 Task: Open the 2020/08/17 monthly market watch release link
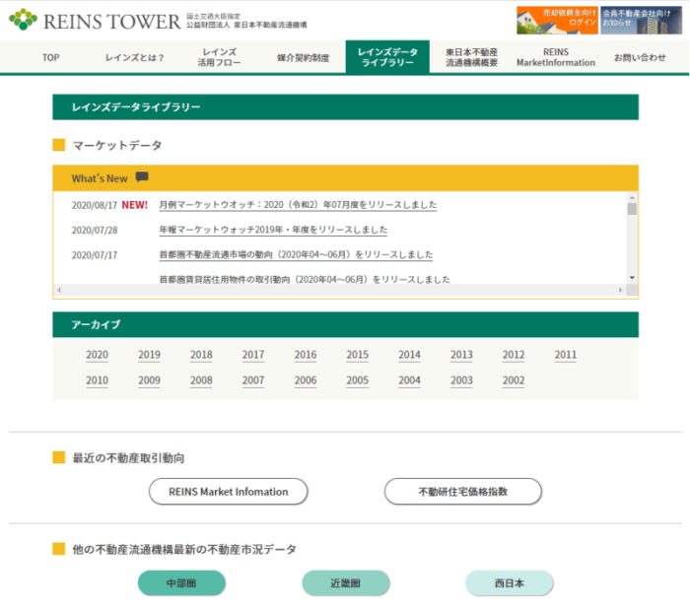point(298,205)
